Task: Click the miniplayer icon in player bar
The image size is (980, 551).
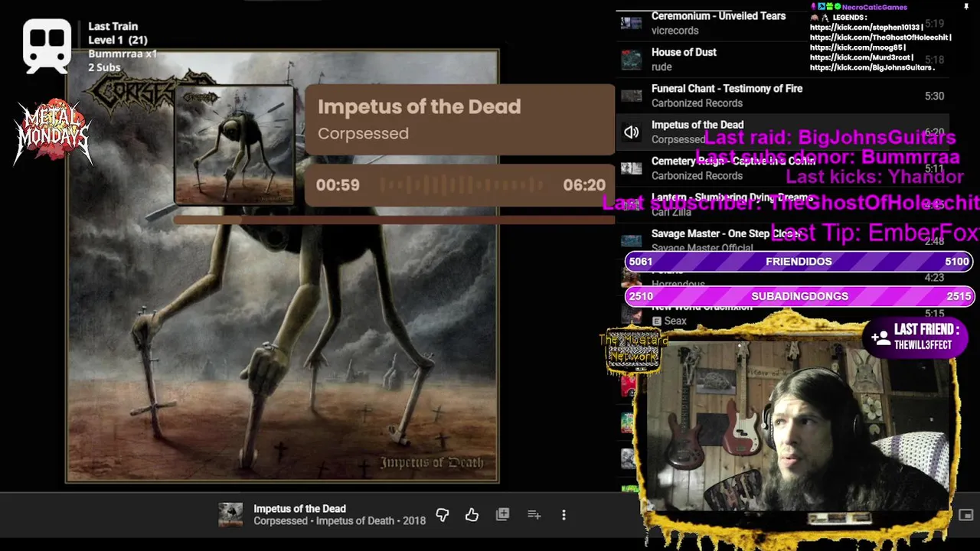Action: coord(965,515)
